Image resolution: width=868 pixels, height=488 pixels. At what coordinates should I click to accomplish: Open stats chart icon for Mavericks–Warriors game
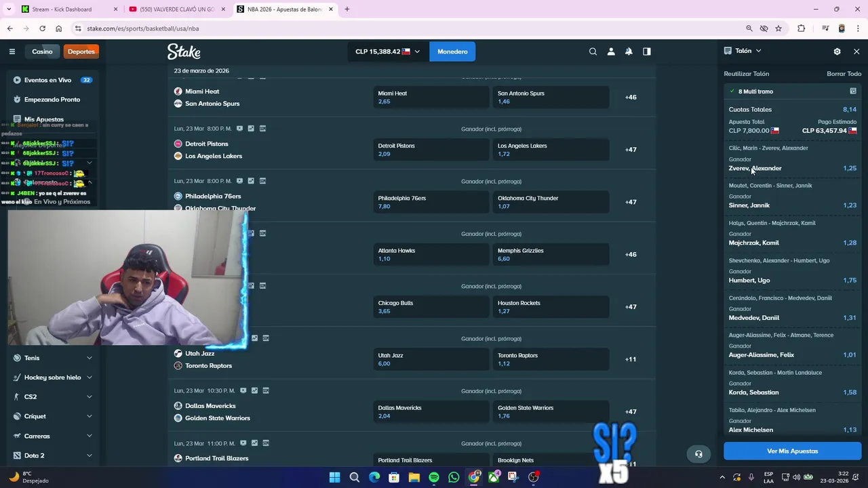(254, 390)
